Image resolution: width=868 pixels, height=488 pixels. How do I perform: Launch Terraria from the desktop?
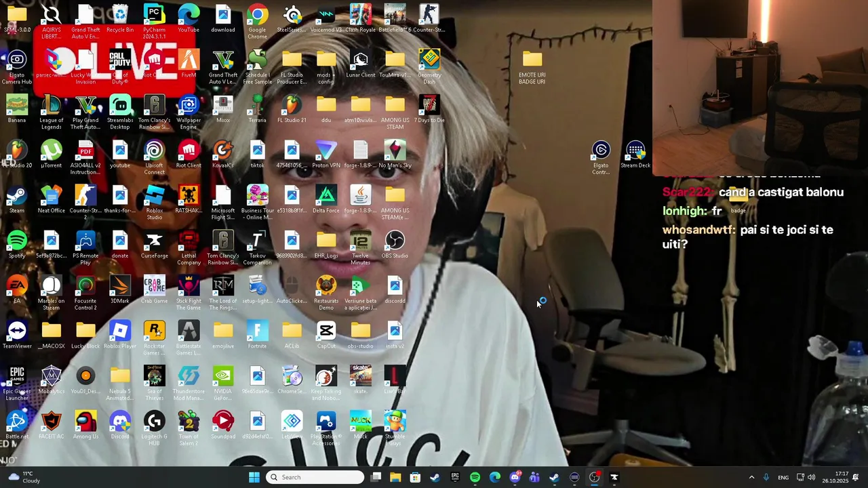click(257, 109)
